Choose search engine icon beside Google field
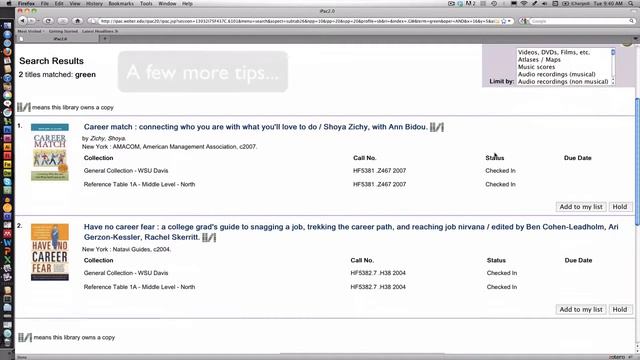 [524, 21]
